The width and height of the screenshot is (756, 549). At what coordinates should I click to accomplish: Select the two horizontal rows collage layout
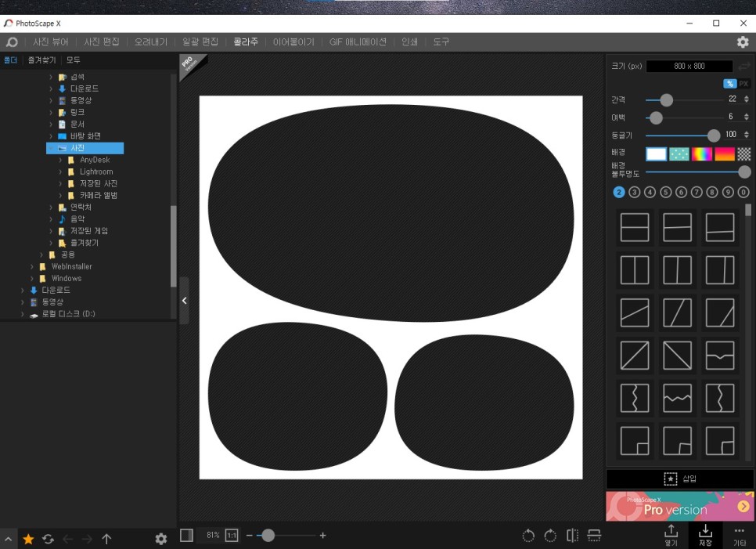point(635,227)
